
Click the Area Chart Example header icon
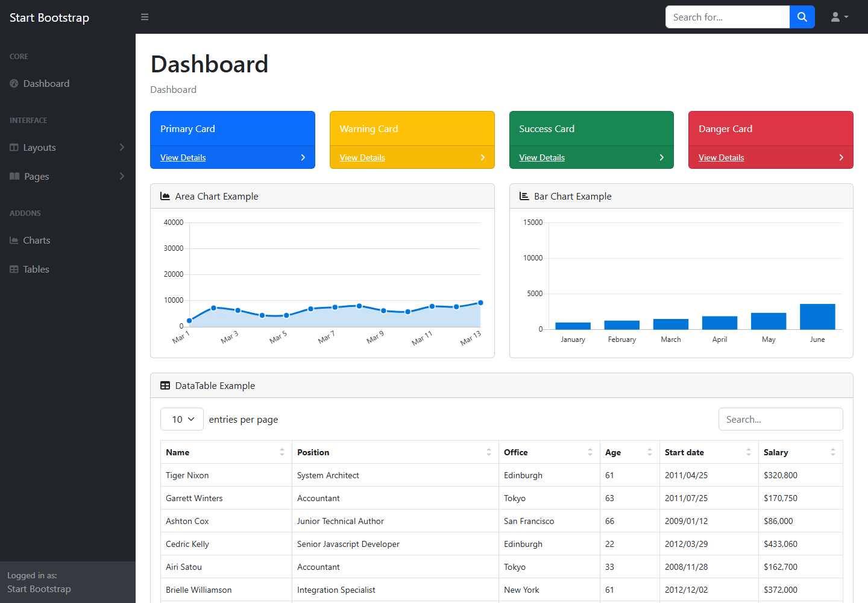[x=165, y=196]
